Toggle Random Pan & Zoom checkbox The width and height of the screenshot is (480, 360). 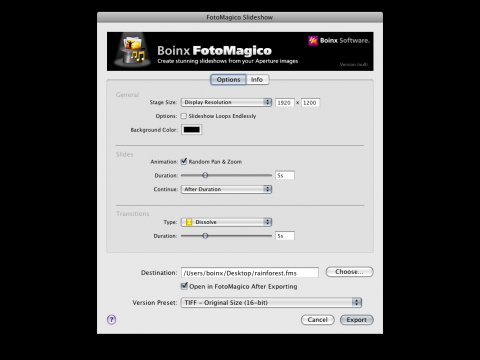click(x=184, y=162)
